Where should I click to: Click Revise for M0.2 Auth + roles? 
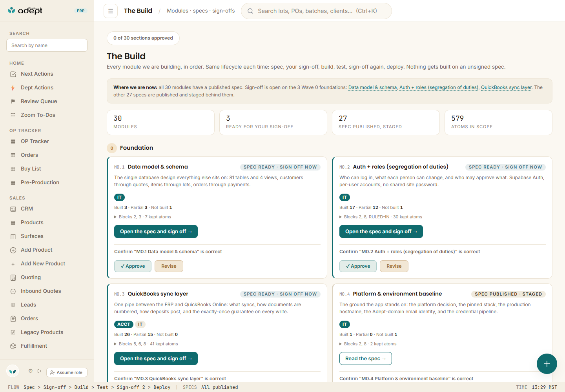click(394, 266)
